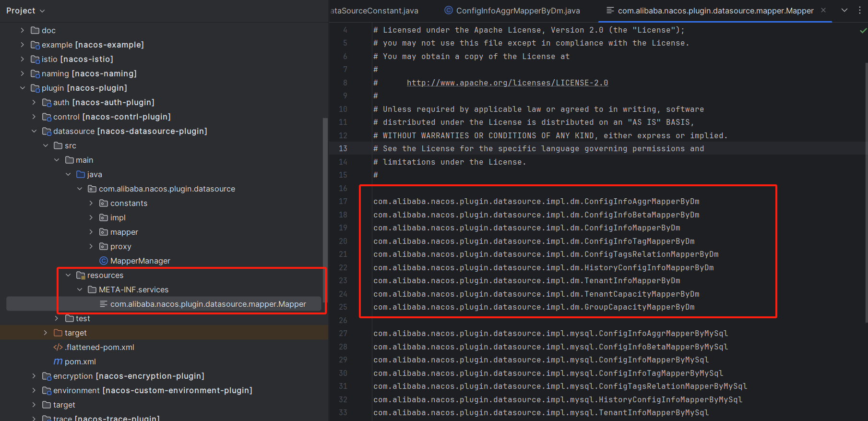Viewport: 868px width, 421px height.
Task: Open MapperManager in the project tree
Action: tap(140, 261)
